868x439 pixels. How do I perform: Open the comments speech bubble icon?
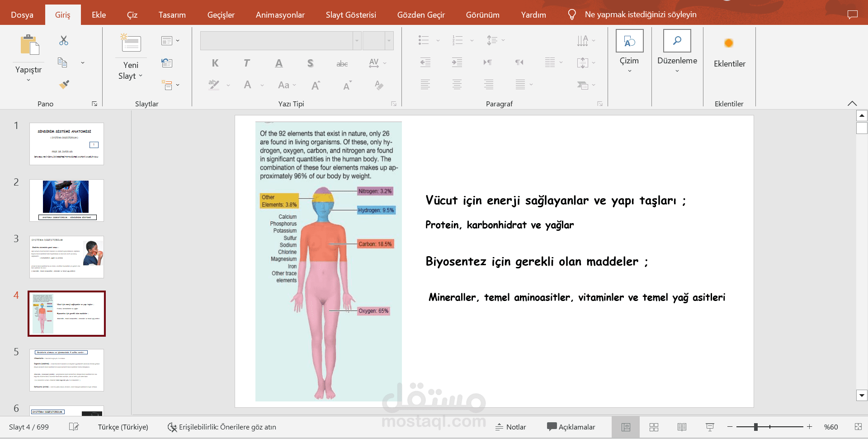(x=852, y=14)
